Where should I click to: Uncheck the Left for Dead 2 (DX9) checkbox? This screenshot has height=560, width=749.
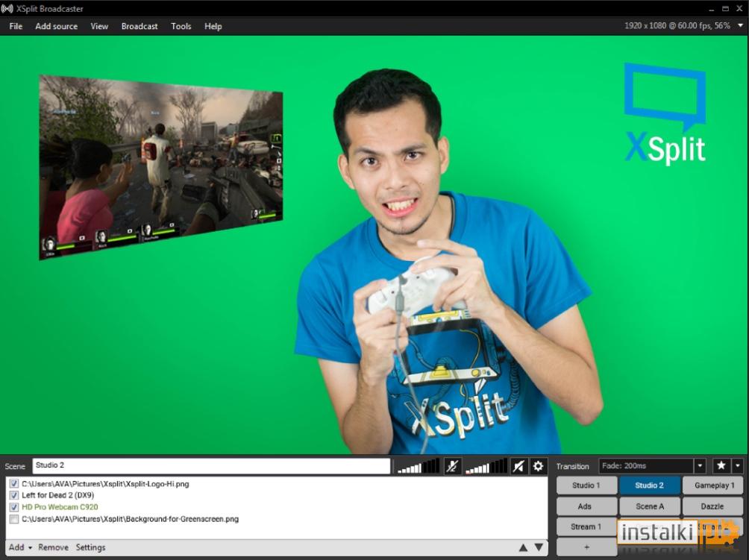tap(14, 495)
